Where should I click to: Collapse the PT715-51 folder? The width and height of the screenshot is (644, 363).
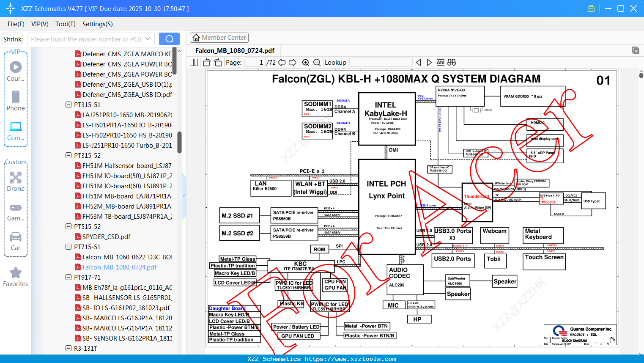click(x=69, y=247)
